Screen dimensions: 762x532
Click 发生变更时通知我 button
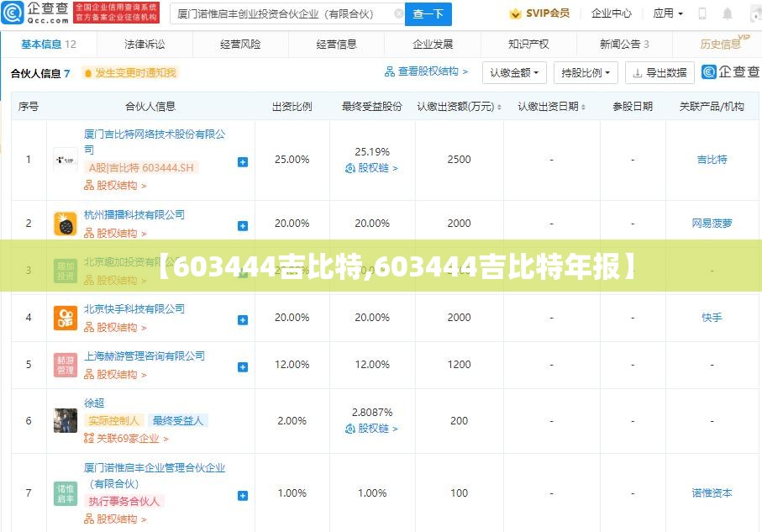[129, 73]
